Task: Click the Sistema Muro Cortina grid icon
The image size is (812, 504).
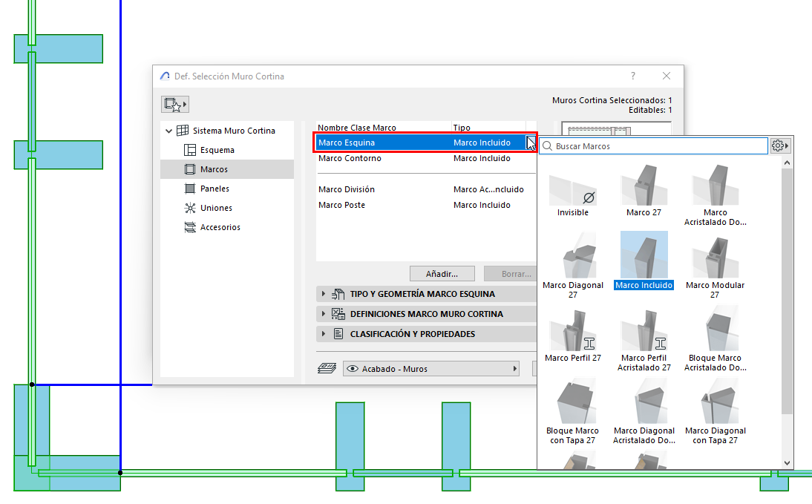Action: [x=183, y=131]
